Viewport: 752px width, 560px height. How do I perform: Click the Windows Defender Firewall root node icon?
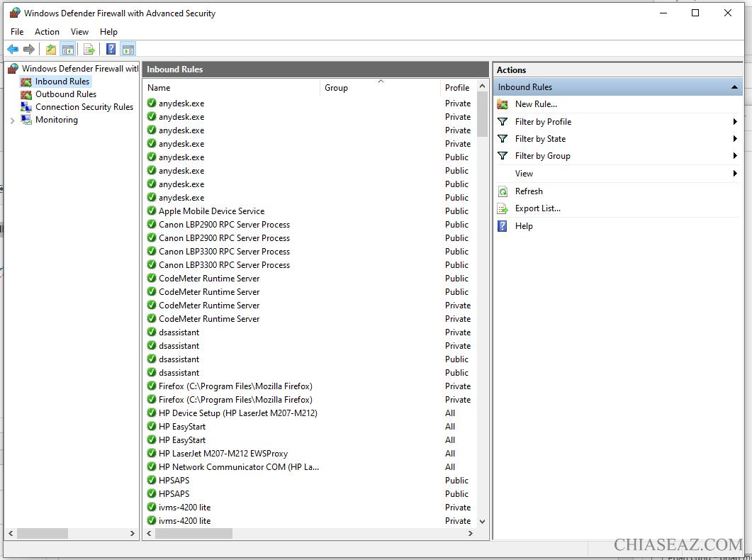(x=13, y=69)
